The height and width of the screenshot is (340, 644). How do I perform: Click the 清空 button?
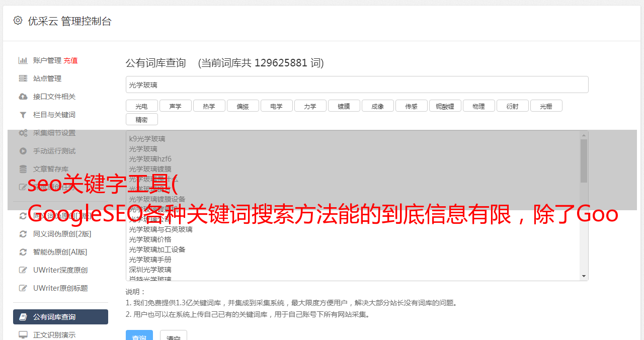click(x=174, y=336)
